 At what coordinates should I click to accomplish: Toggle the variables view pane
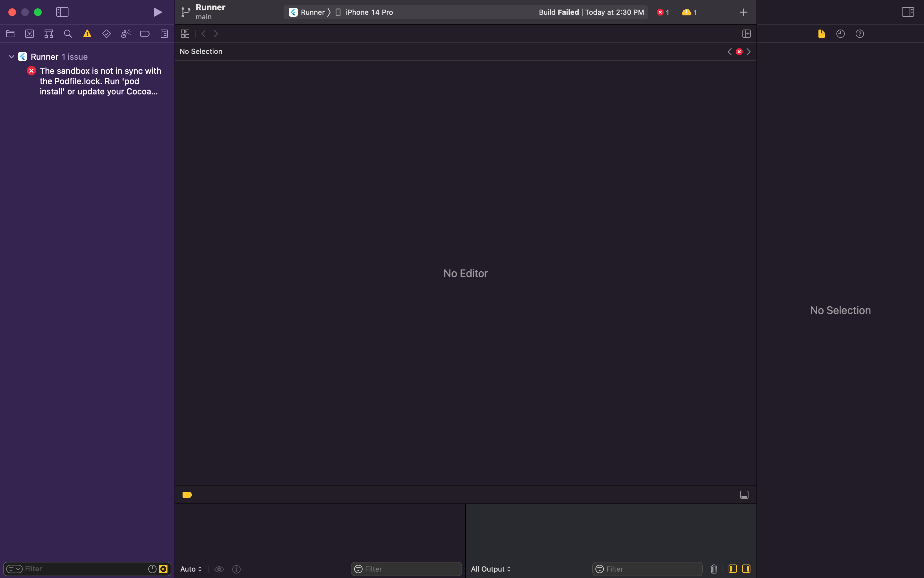[x=732, y=569]
